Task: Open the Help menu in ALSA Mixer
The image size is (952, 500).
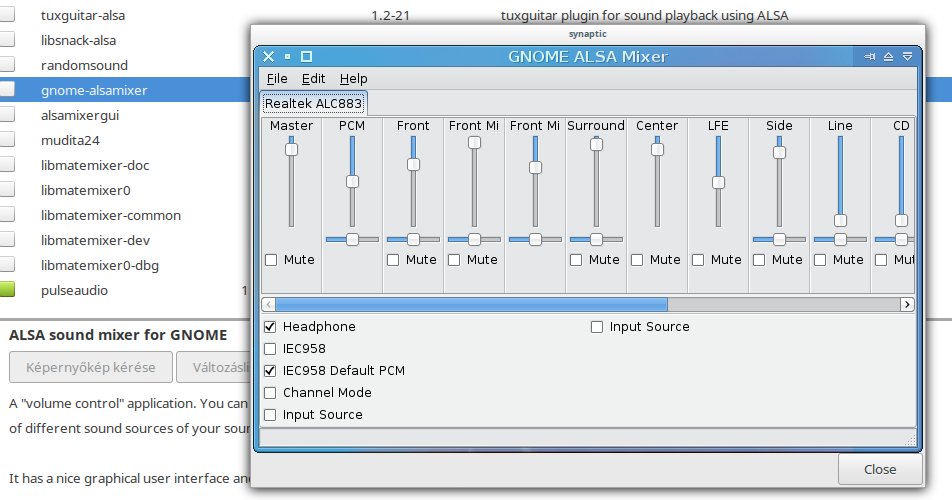Action: click(353, 79)
